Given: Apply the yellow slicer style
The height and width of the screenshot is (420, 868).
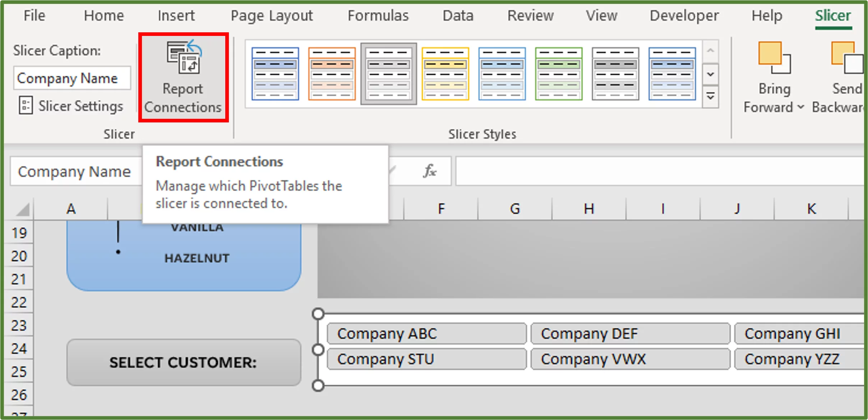Looking at the screenshot, I should pyautogui.click(x=445, y=73).
